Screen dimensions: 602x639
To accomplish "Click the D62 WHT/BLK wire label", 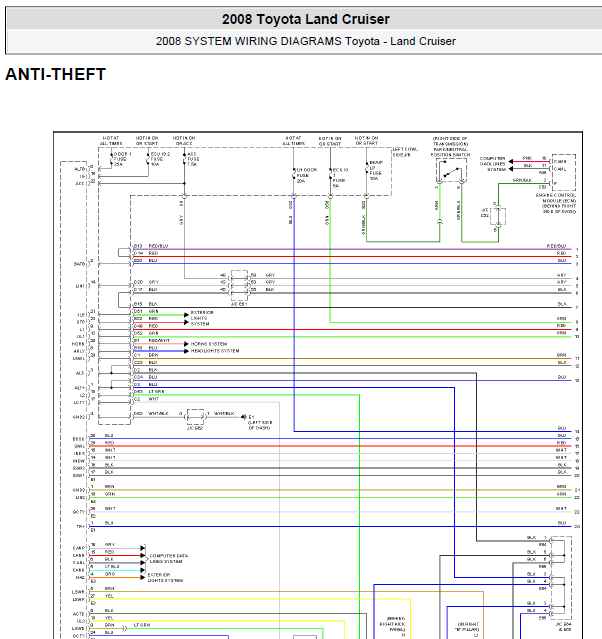I will pos(151,414).
